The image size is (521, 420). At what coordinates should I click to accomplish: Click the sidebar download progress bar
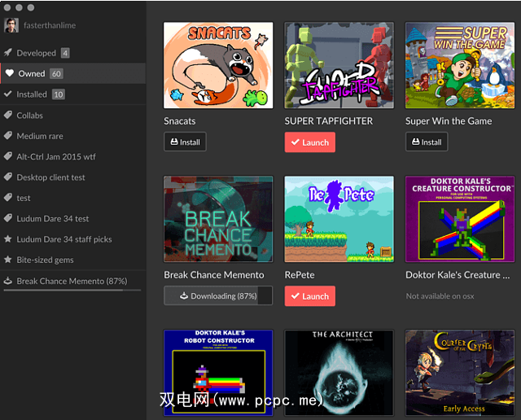point(72,290)
